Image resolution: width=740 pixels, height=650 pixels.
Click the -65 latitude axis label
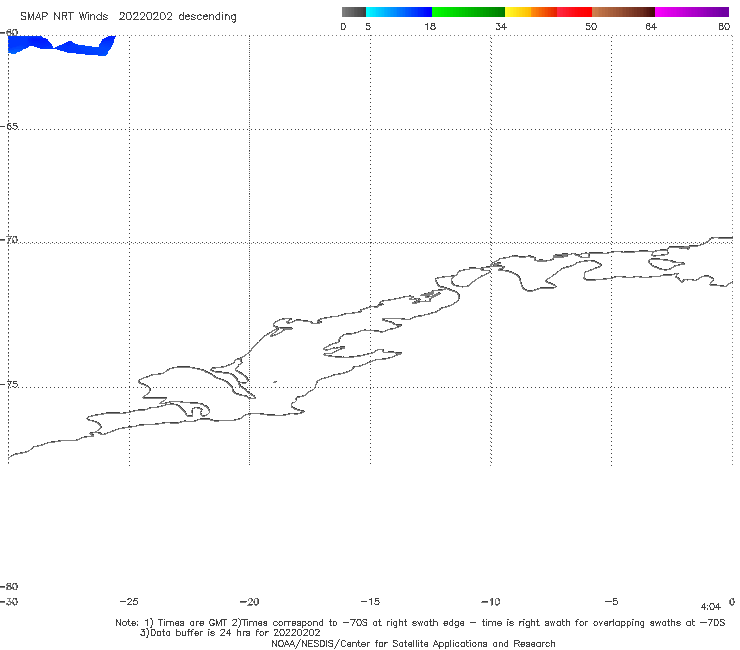pyautogui.click(x=9, y=127)
